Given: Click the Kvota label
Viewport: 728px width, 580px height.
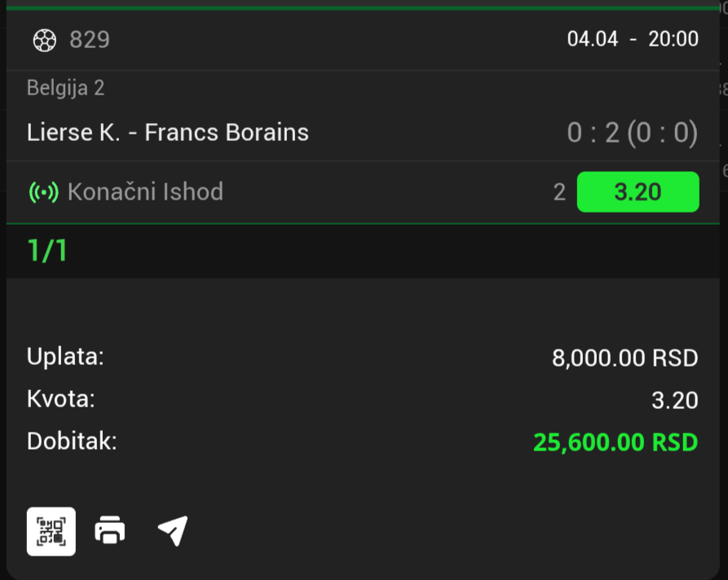Looking at the screenshot, I should pyautogui.click(x=61, y=399).
